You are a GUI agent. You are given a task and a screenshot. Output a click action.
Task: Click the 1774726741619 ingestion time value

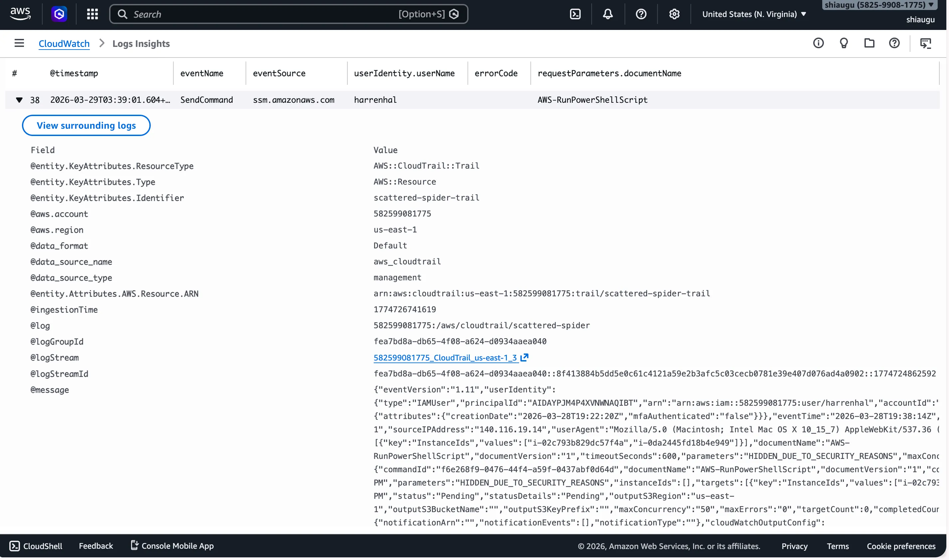coord(405,310)
